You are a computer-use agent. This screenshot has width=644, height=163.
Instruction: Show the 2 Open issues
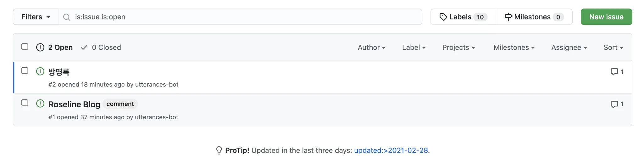tap(55, 48)
